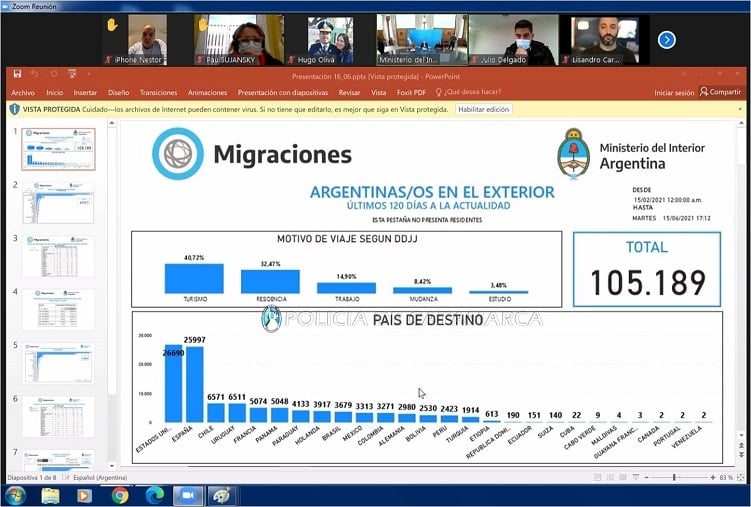Open the file explorer taskbar icon
The image size is (751, 507).
click(51, 495)
